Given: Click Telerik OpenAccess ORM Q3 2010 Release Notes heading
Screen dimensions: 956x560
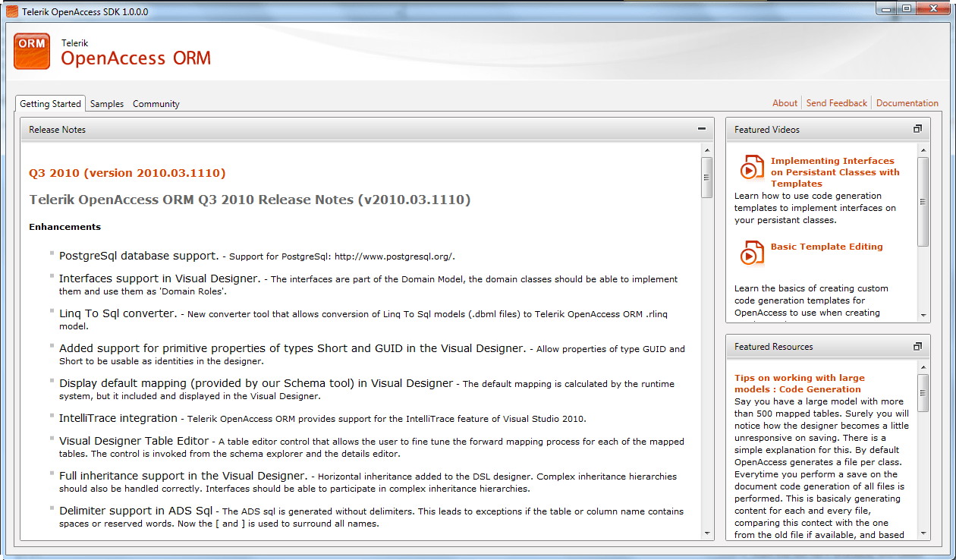Looking at the screenshot, I should point(250,200).
